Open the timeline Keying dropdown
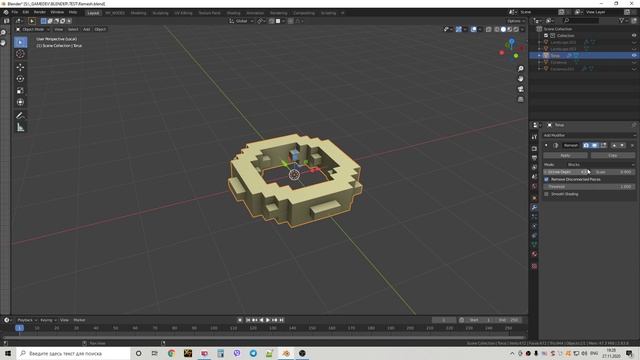This screenshot has width=640, height=360. [48, 320]
